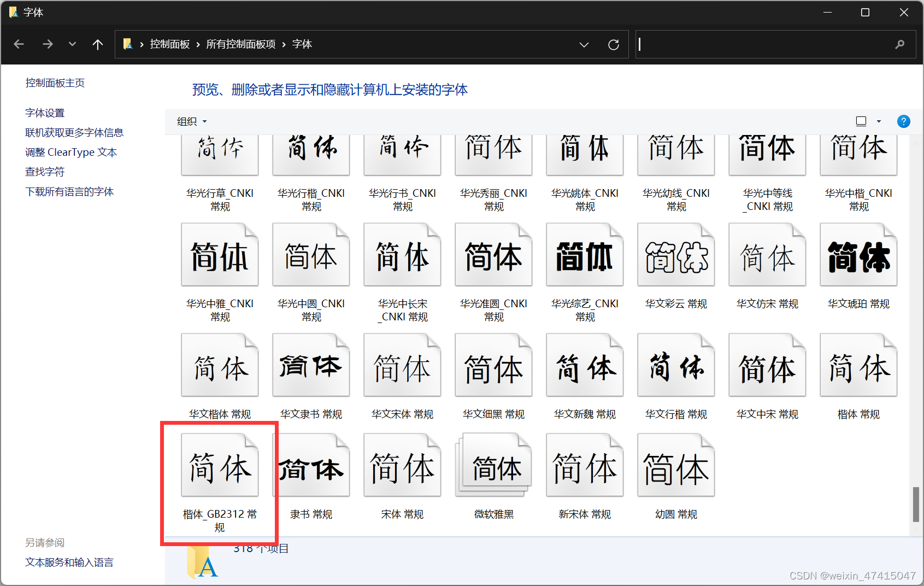The image size is (924, 586).
Task: Open 文本服务和输入语言 link
Action: 69,562
